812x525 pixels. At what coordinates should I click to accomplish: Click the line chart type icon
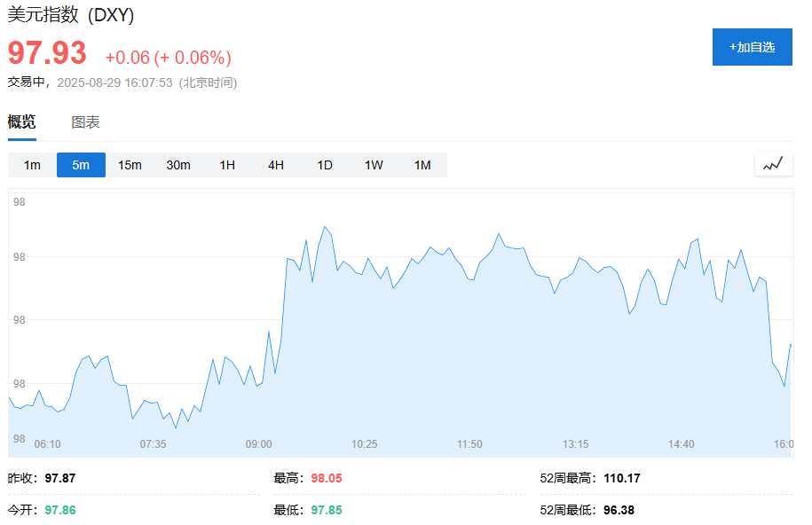[773, 164]
